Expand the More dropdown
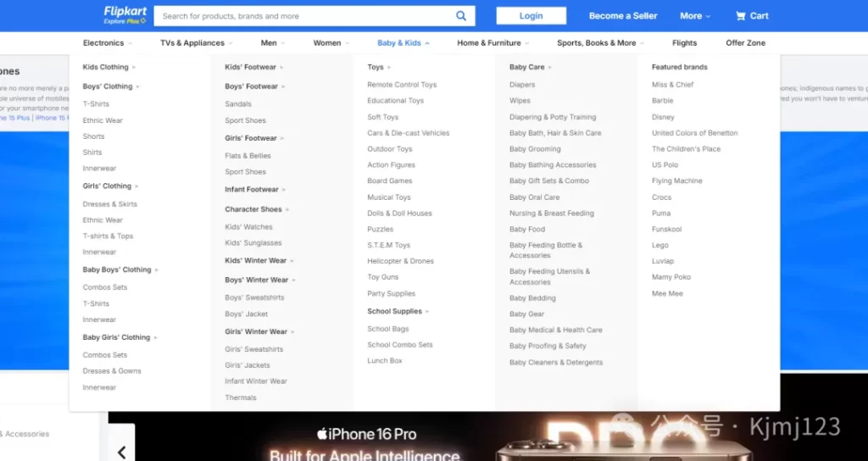This screenshot has height=461, width=868. click(695, 16)
